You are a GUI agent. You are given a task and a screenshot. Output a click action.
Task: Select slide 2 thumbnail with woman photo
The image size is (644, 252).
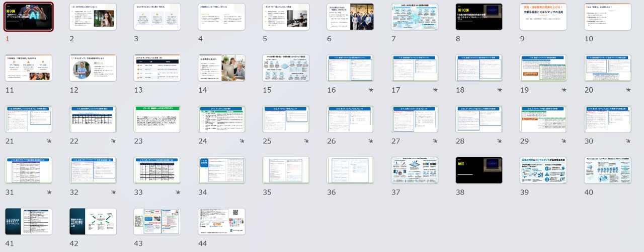click(93, 17)
